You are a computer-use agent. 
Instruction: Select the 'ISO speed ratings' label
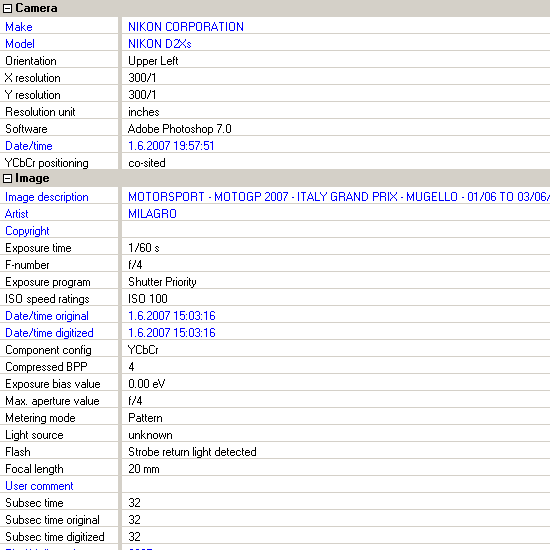(47, 299)
